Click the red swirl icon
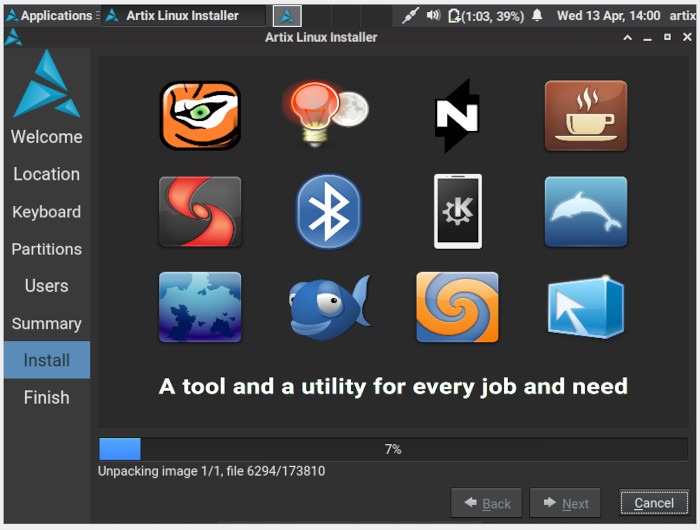The height and width of the screenshot is (530, 700). [x=200, y=211]
